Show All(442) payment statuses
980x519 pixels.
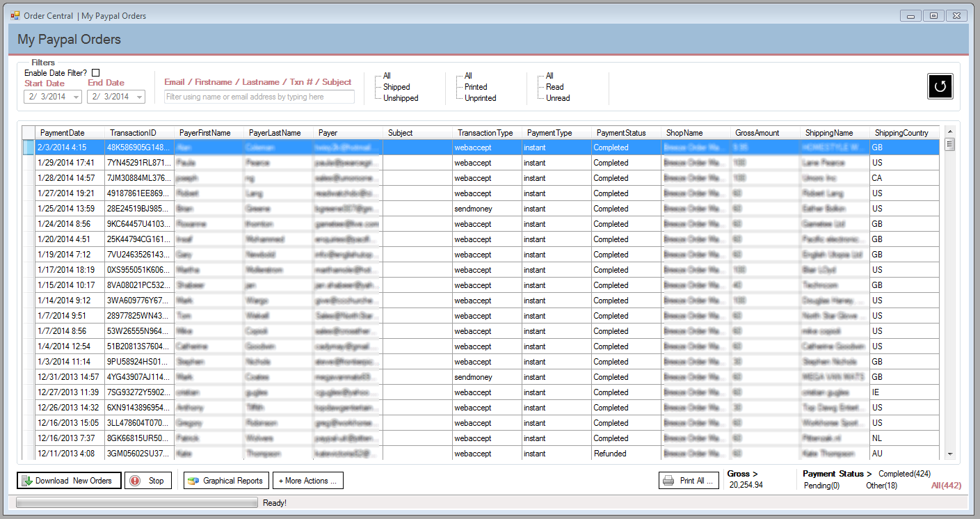click(946, 485)
